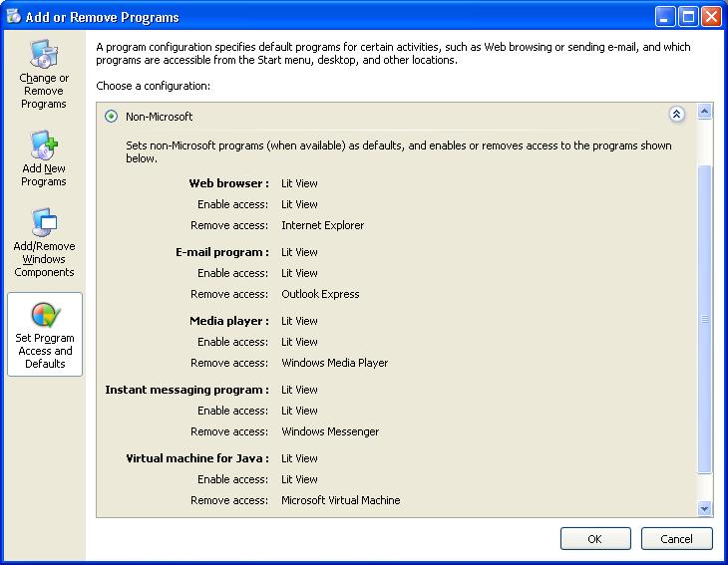Click 'Lit View' beside Web browser heading
This screenshot has width=728, height=565.
click(299, 183)
